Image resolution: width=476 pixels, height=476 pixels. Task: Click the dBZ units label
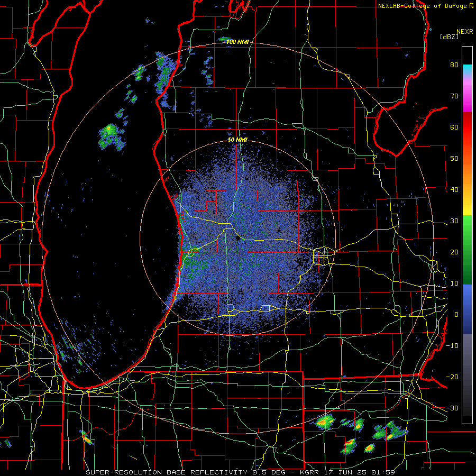pos(449,36)
